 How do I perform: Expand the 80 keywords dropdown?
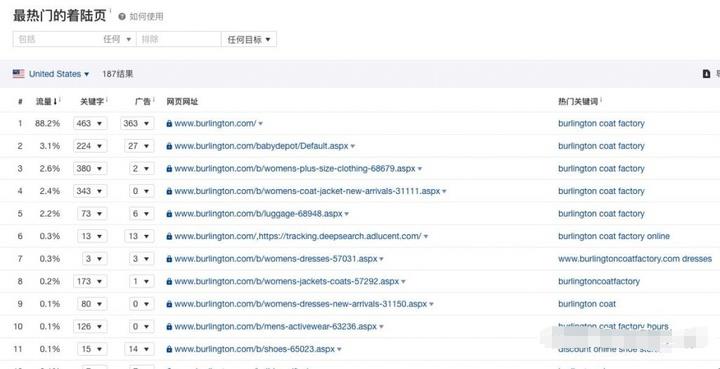tap(92, 304)
